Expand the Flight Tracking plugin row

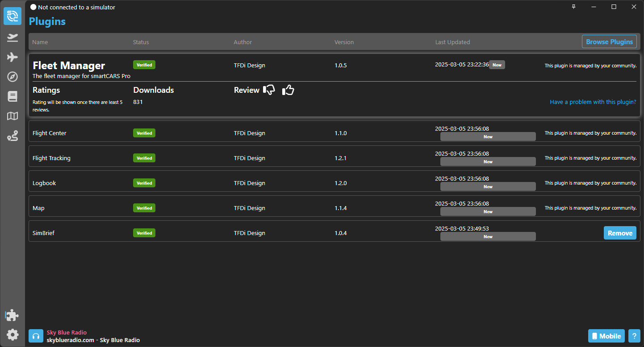(x=335, y=156)
